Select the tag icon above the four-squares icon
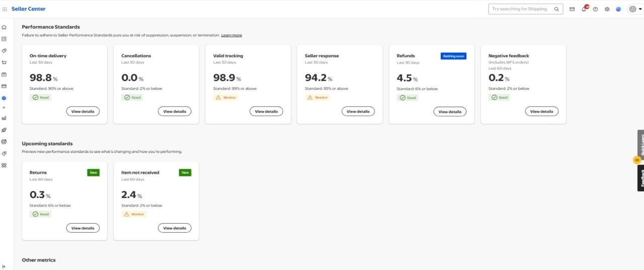This screenshot has height=270, width=644. 4,153
